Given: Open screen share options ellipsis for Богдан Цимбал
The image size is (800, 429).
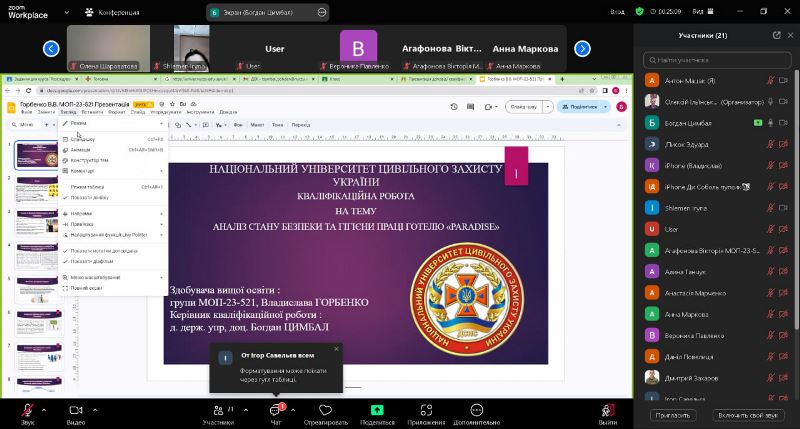Looking at the screenshot, I should coord(322,12).
